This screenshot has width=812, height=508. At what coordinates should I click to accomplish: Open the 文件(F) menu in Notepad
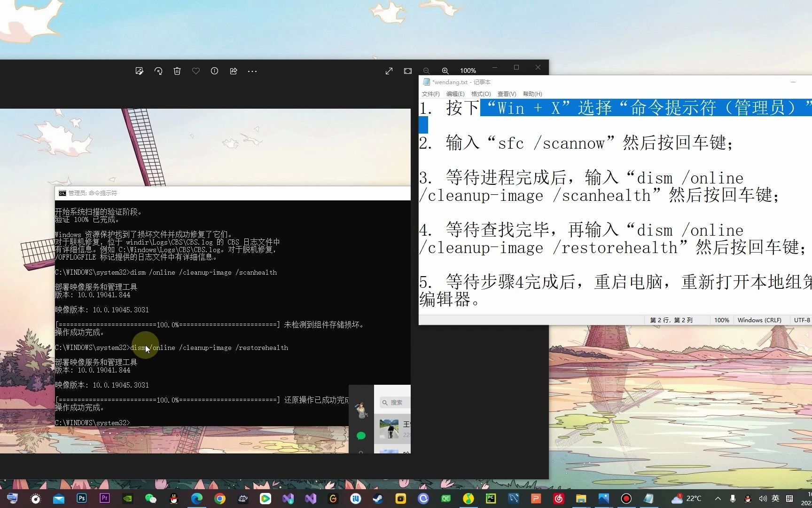coord(430,94)
